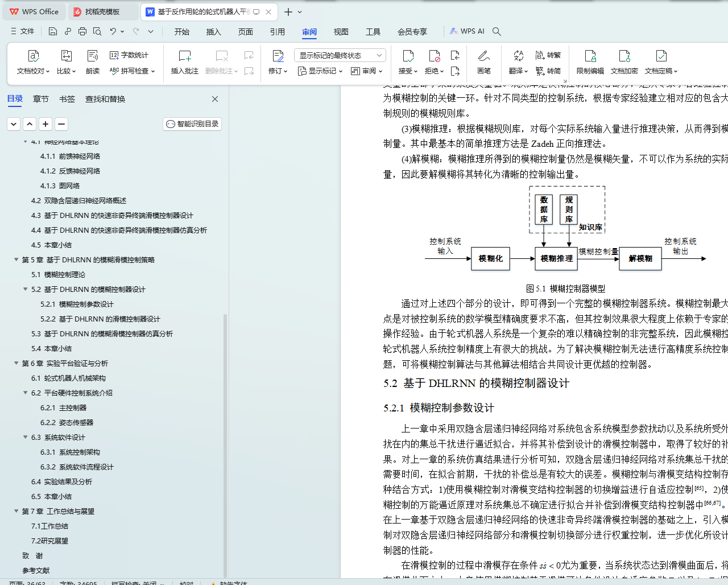Open the 显示标记的最终状态 dropdown

click(340, 55)
